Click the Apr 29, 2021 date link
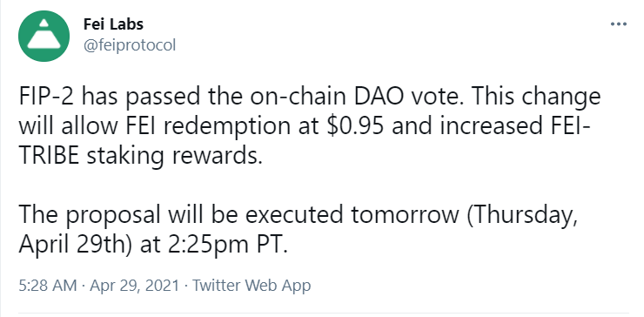 tap(134, 286)
